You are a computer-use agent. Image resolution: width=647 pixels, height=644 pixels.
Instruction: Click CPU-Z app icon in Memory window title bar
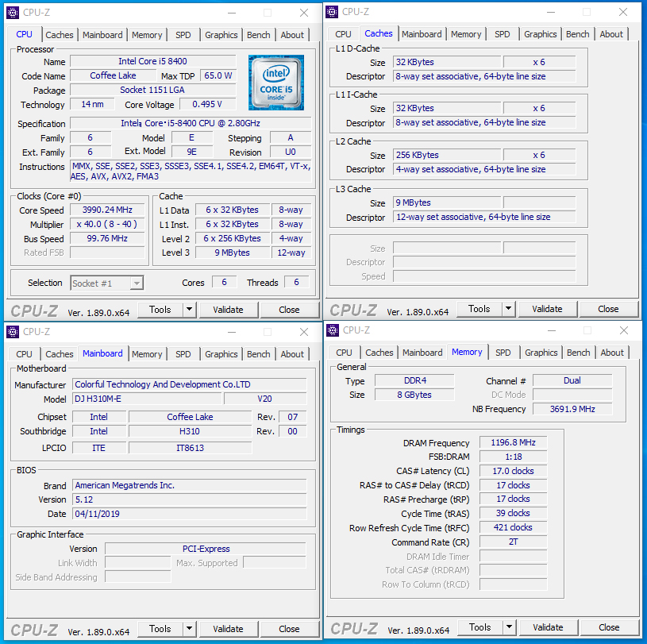[333, 330]
